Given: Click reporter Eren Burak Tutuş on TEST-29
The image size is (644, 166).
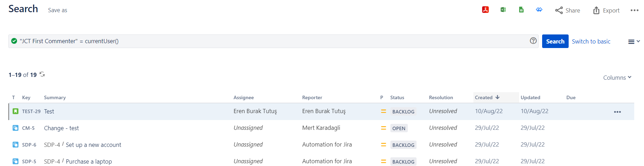Looking at the screenshot, I should pyautogui.click(x=324, y=111).
